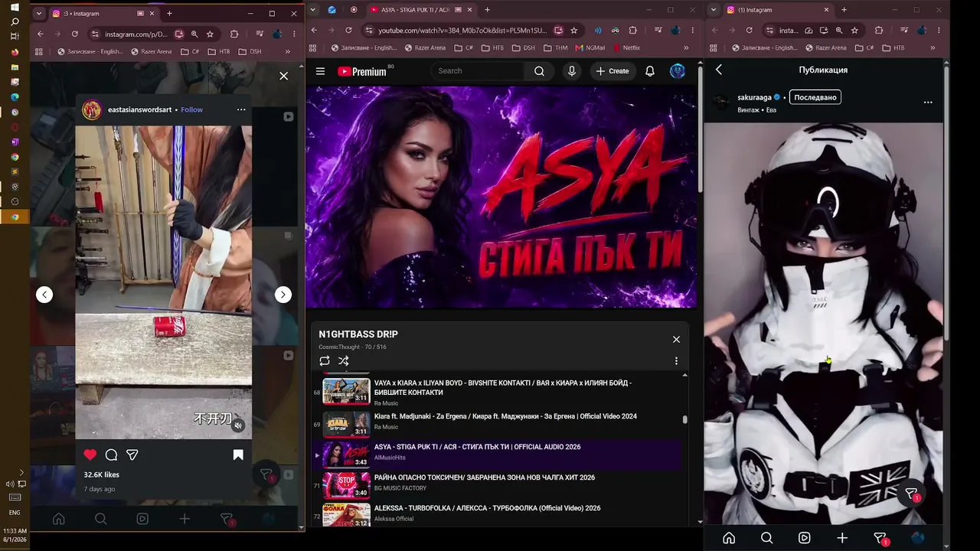Click YouTube address bar URL
This screenshot has height=551, width=980.
coord(462,30)
